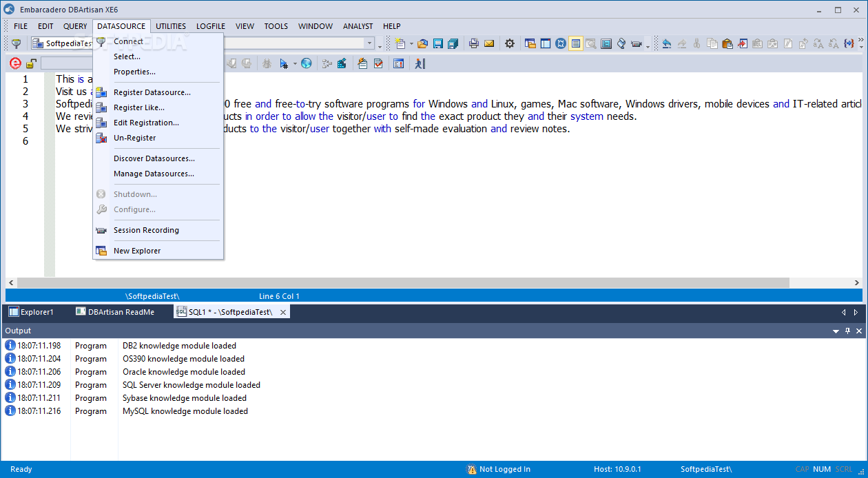Open the QUERY menu
This screenshot has width=868, height=478.
[75, 26]
